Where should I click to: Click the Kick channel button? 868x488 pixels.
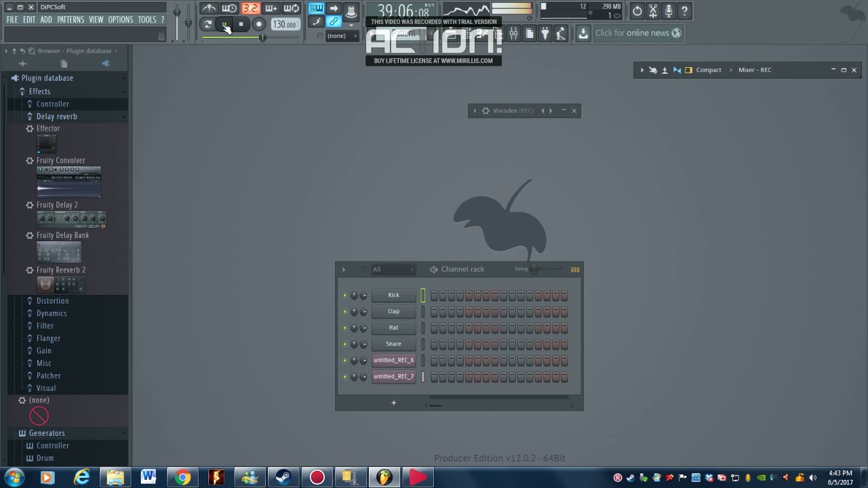coord(393,295)
